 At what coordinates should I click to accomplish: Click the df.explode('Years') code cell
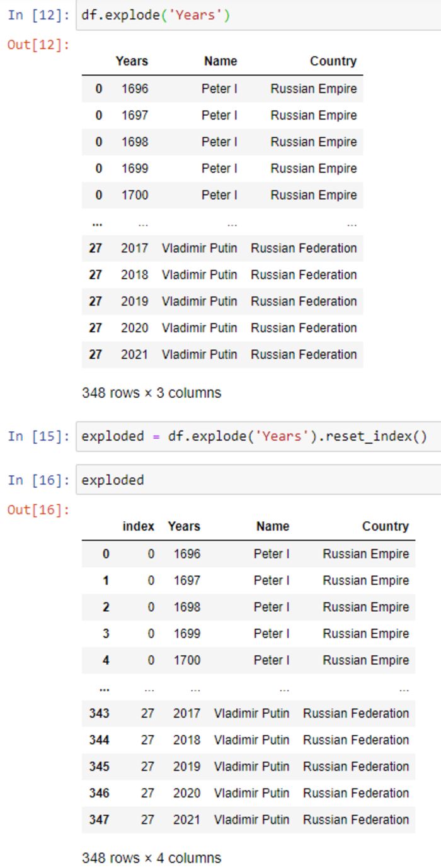(258, 15)
